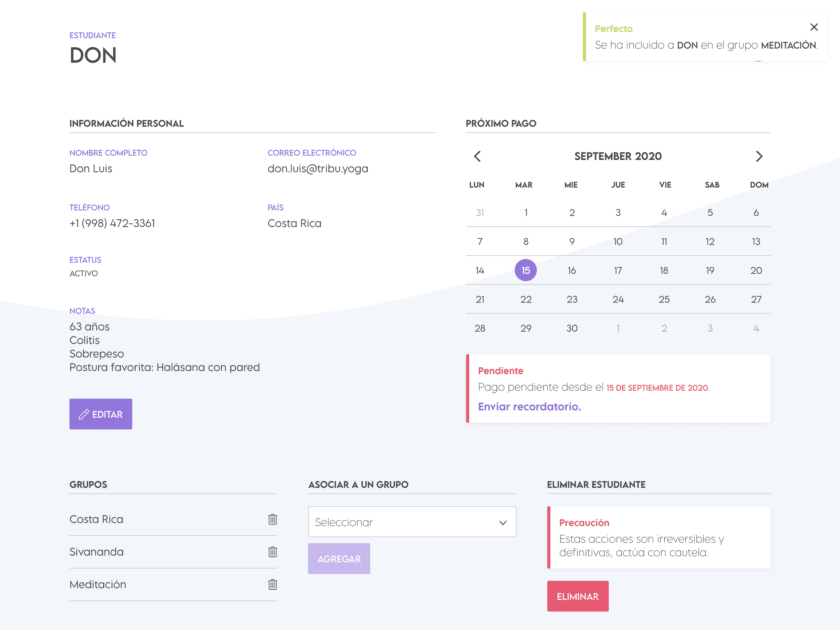Click Enviar recordatorio link

[529, 407]
